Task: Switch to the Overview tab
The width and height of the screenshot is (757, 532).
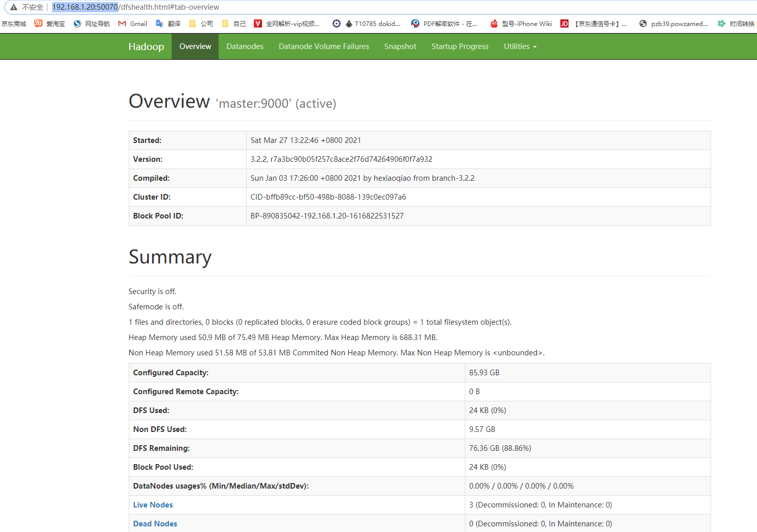Action: tap(195, 46)
